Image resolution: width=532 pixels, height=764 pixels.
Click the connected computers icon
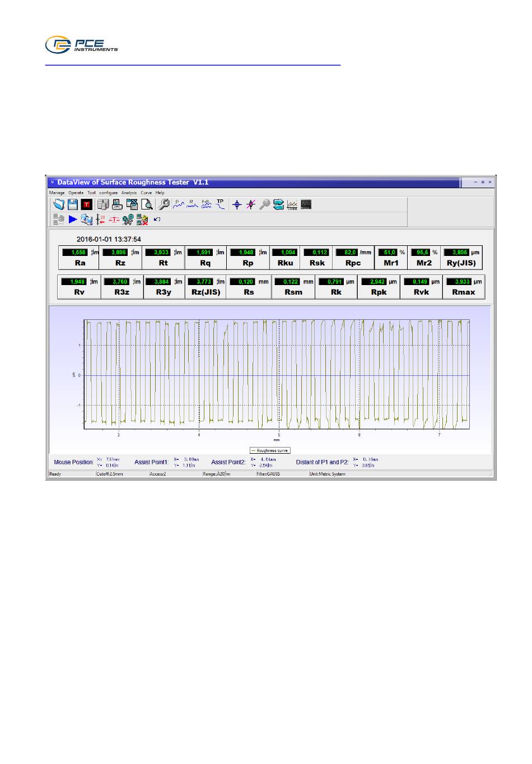coord(86,220)
